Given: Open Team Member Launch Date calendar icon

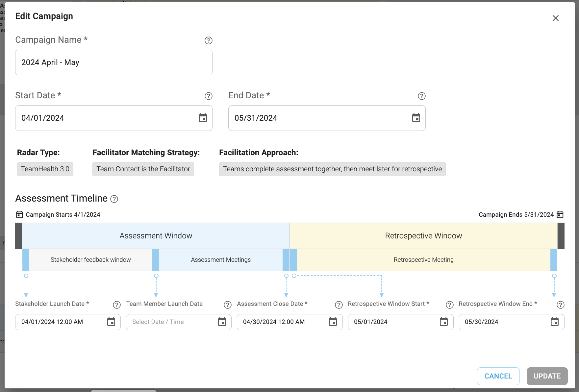Looking at the screenshot, I should [x=222, y=322].
